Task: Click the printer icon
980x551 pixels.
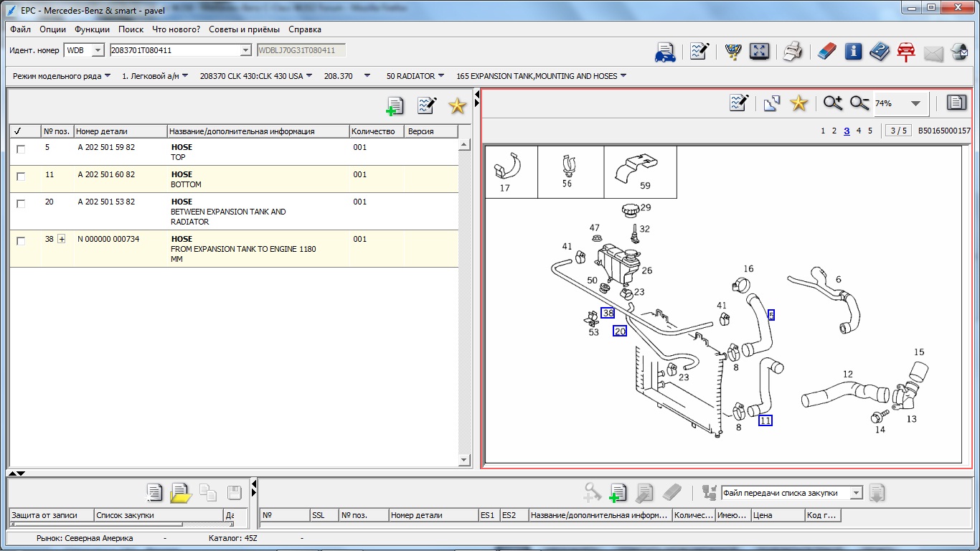Action: click(x=793, y=52)
